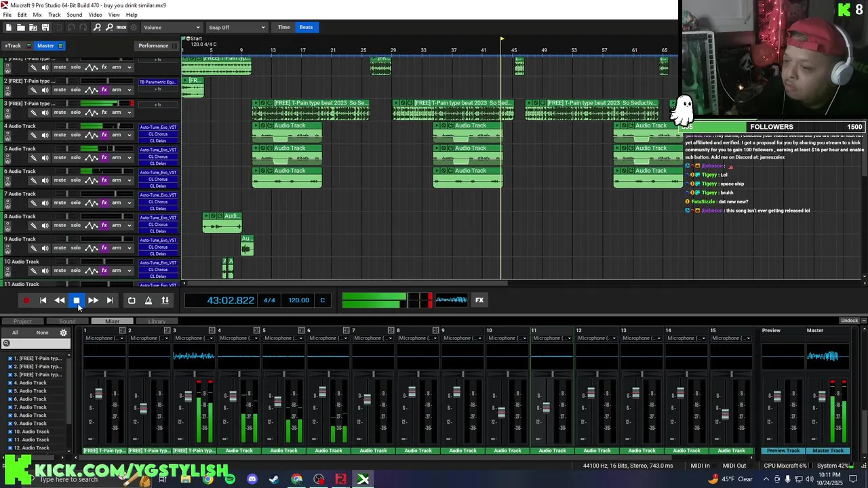Zoom in with the magnifier plus icon
The height and width of the screenshot is (488, 868).
coord(97,27)
